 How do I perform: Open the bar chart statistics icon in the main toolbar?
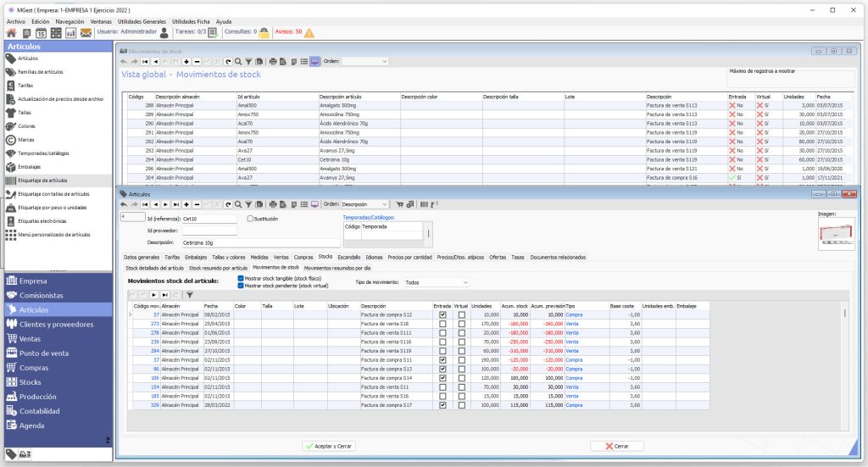pyautogui.click(x=71, y=33)
